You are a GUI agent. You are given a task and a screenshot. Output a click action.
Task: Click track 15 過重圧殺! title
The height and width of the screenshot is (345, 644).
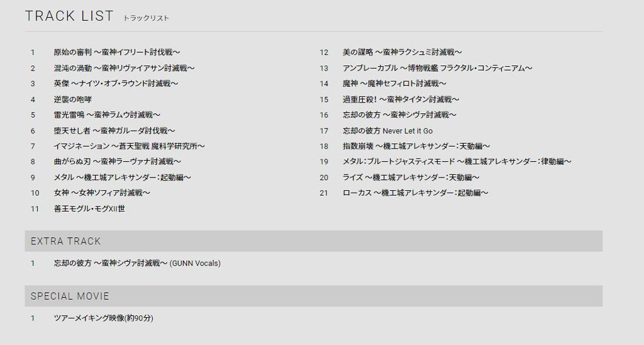pos(401,99)
